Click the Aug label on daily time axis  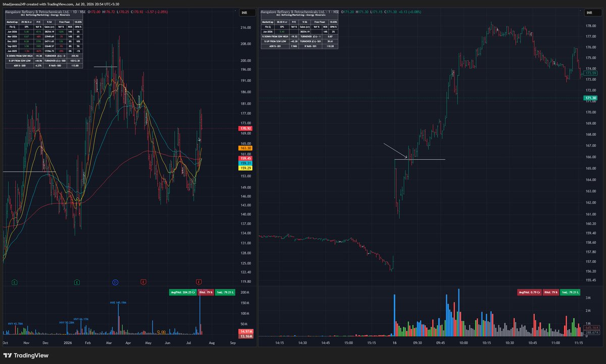pos(212,342)
